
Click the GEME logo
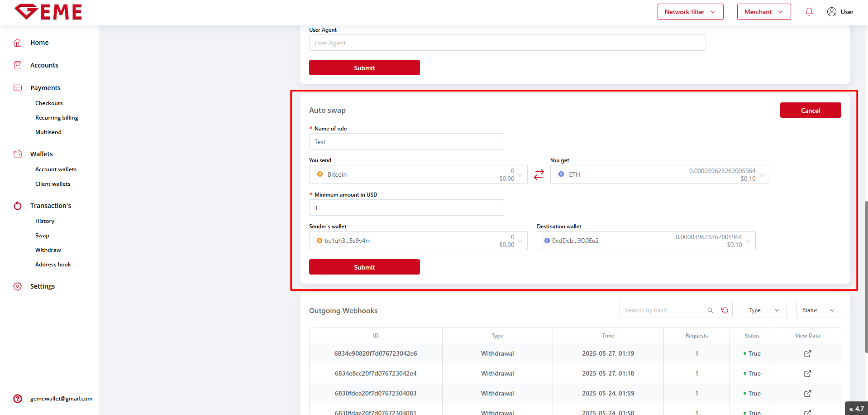[x=48, y=12]
